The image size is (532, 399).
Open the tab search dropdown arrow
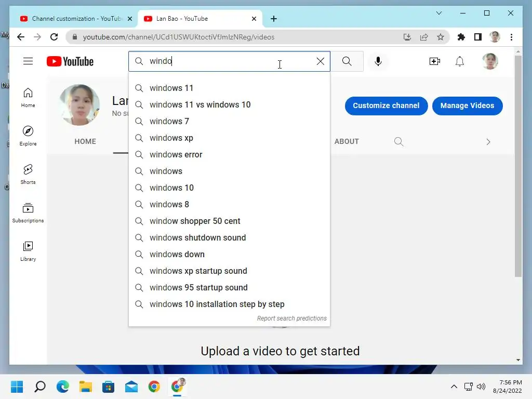click(x=438, y=13)
